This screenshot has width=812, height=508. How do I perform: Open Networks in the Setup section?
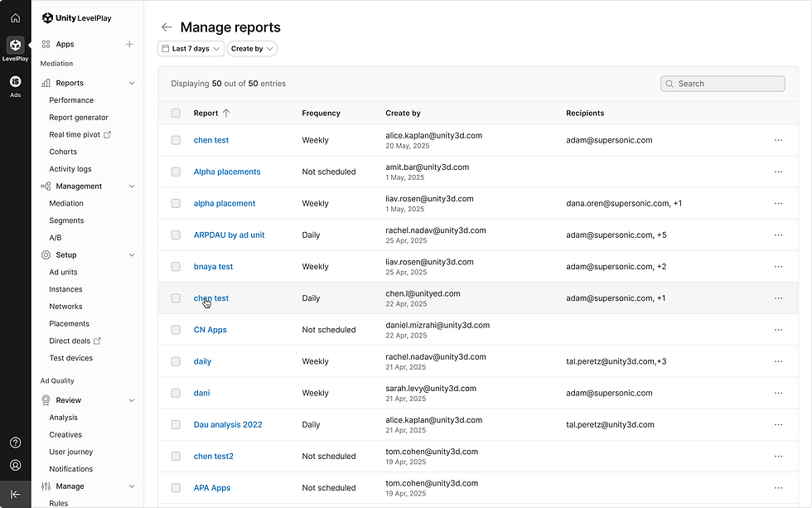point(65,307)
